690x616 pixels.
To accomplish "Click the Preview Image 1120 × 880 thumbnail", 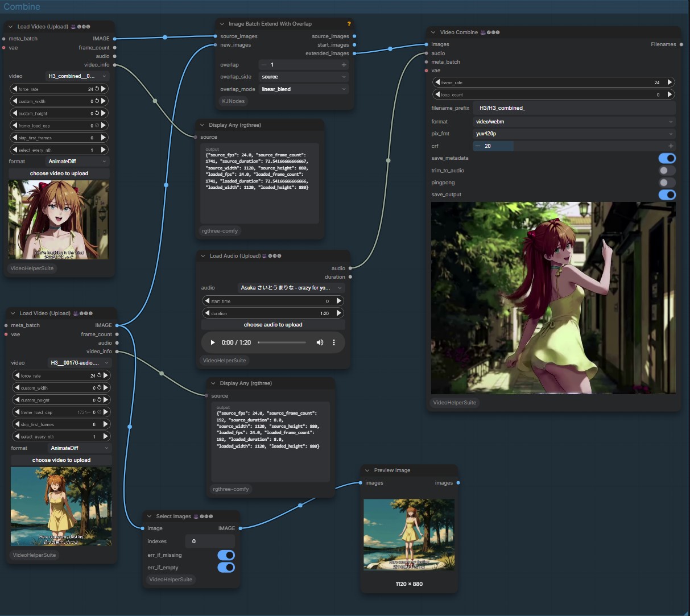I will pos(409,535).
